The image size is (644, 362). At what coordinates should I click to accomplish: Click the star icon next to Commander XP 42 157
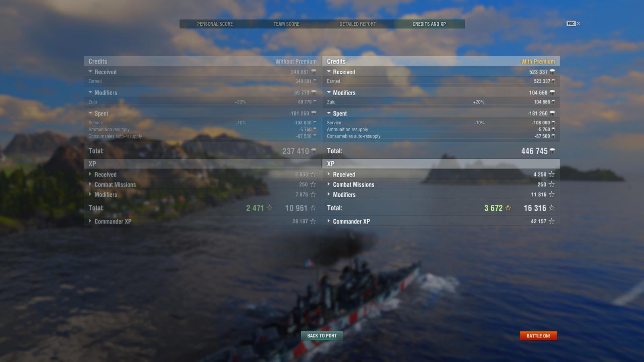(551, 221)
